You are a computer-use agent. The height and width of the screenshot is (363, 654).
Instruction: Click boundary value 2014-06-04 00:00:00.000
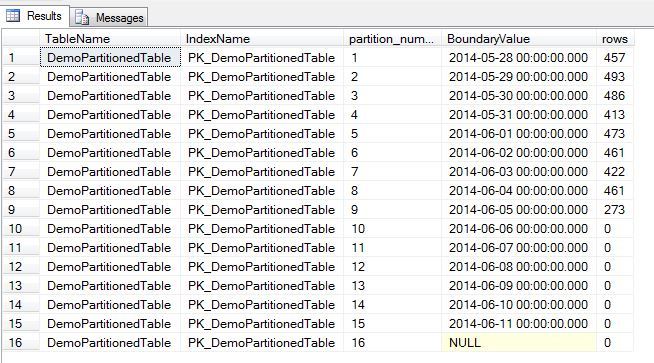519,191
